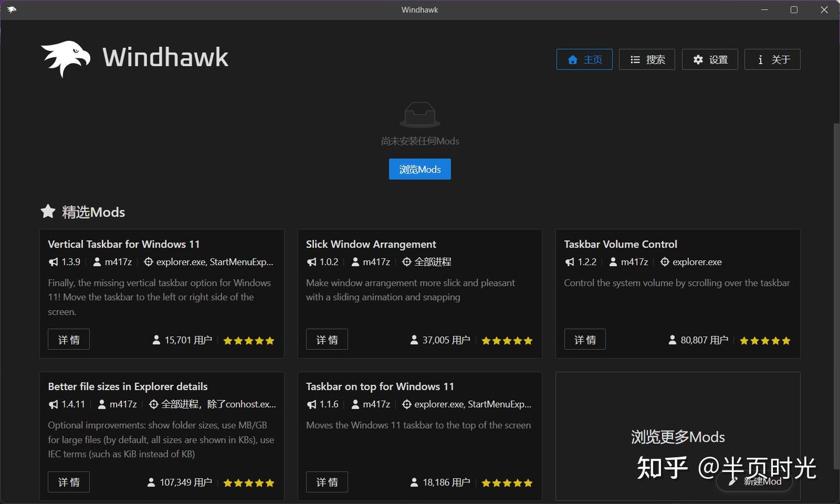The width and height of the screenshot is (840, 504).
Task: Click the empty inbox icon above 尚未安装任何Mods
Action: point(420,114)
